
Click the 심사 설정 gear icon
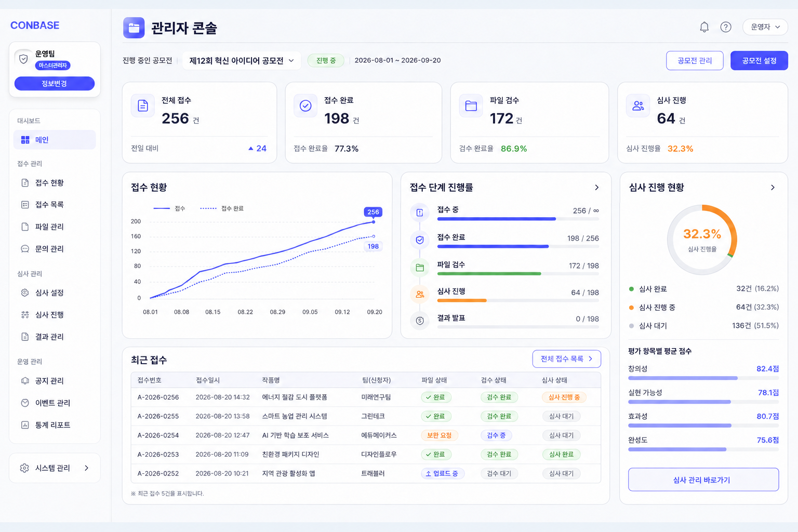(25, 293)
